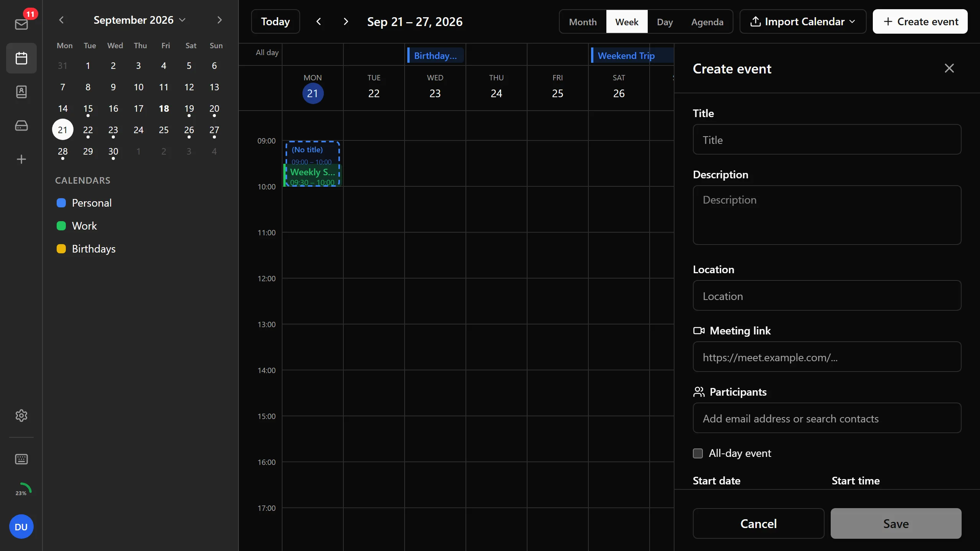Screen dimensions: 980x551
Task: Select the calendar sidebar icon
Action: [21, 58]
